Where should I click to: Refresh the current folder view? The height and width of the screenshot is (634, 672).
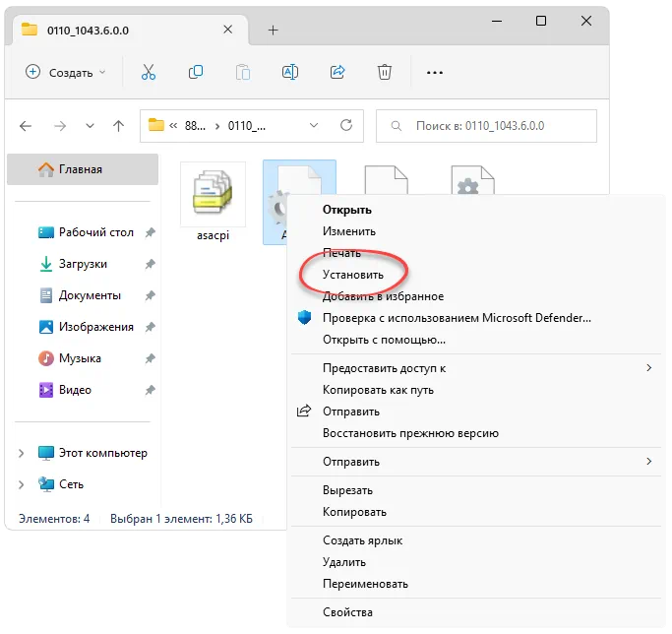point(346,125)
